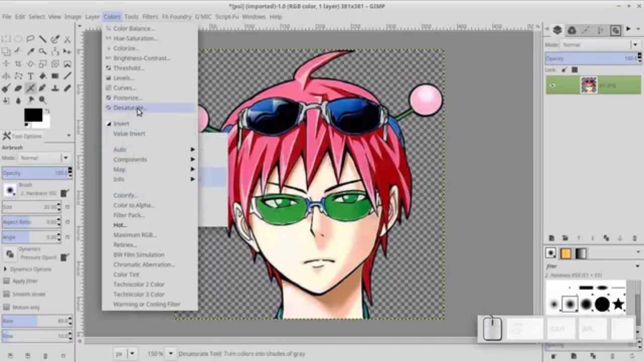The width and height of the screenshot is (644, 362).
Task: Click the Color to Alpha menu entry
Action: click(x=134, y=205)
